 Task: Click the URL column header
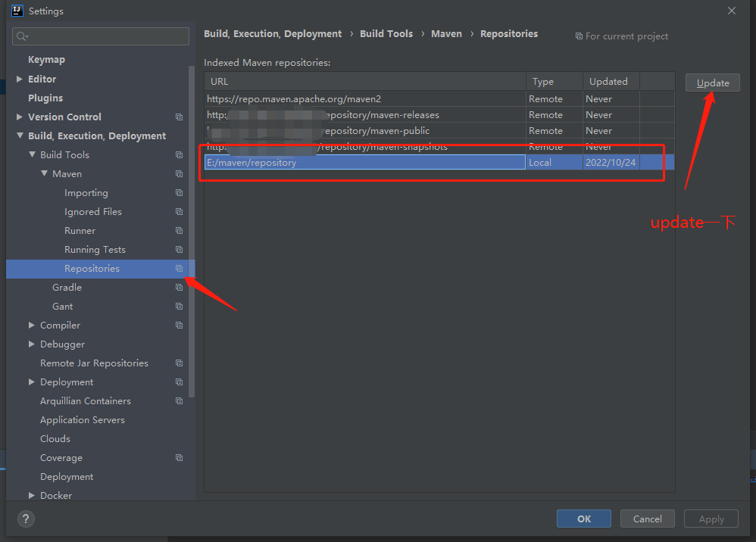pyautogui.click(x=365, y=82)
